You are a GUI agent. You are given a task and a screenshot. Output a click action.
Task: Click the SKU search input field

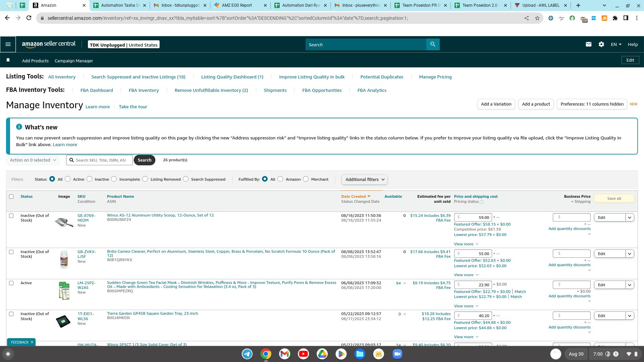point(100,160)
